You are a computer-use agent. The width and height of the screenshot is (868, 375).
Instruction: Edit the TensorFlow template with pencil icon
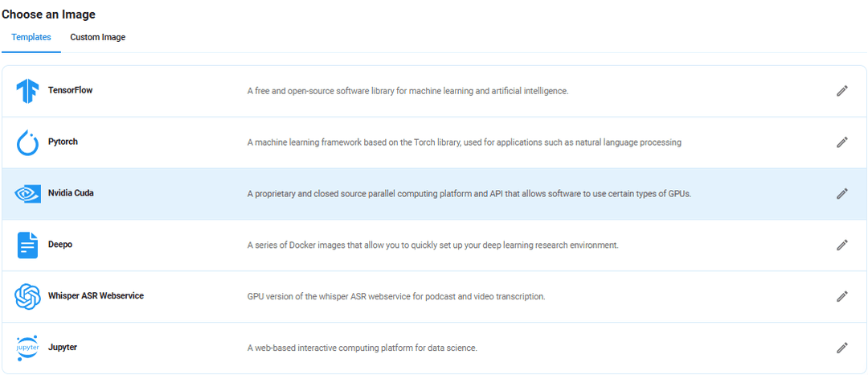[842, 91]
